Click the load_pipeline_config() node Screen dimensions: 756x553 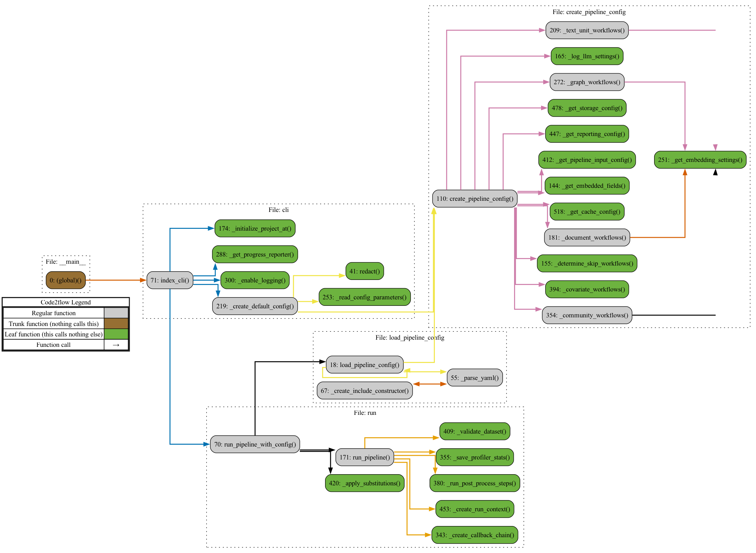click(364, 365)
